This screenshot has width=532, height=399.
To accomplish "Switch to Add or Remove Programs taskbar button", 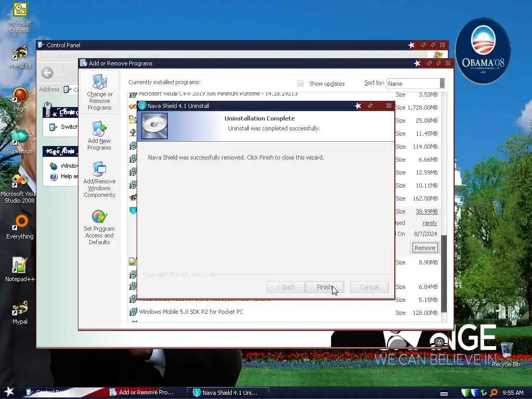I will [x=142, y=392].
